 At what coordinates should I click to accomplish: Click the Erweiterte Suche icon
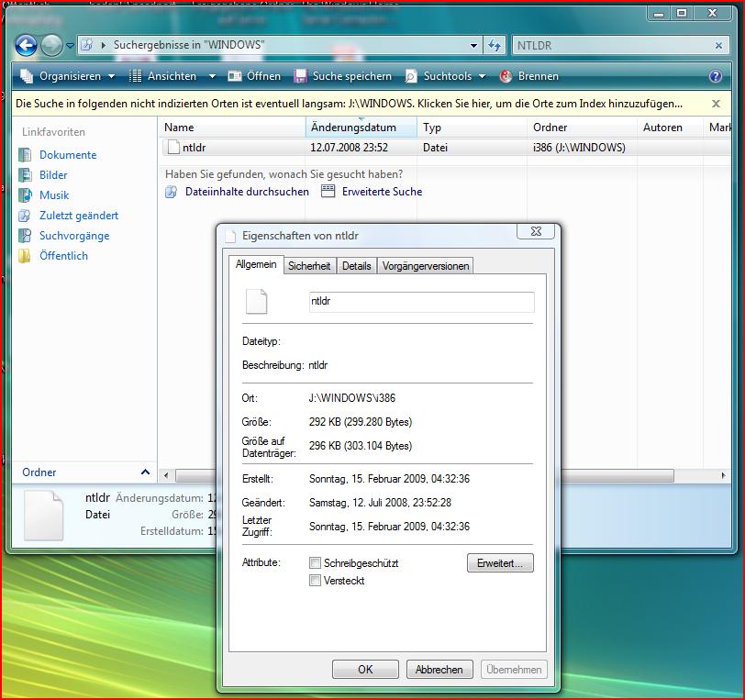[328, 191]
